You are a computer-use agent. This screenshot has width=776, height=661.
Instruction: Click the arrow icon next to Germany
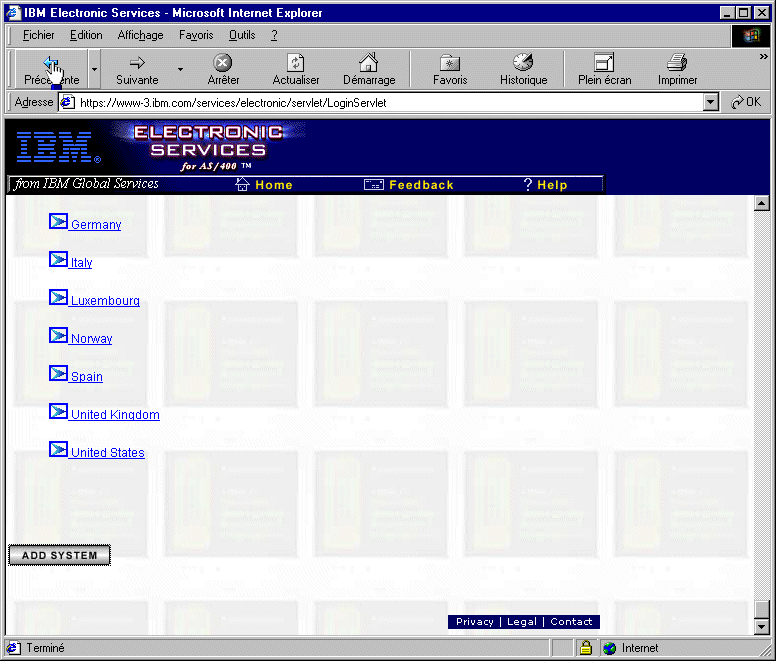click(58, 221)
